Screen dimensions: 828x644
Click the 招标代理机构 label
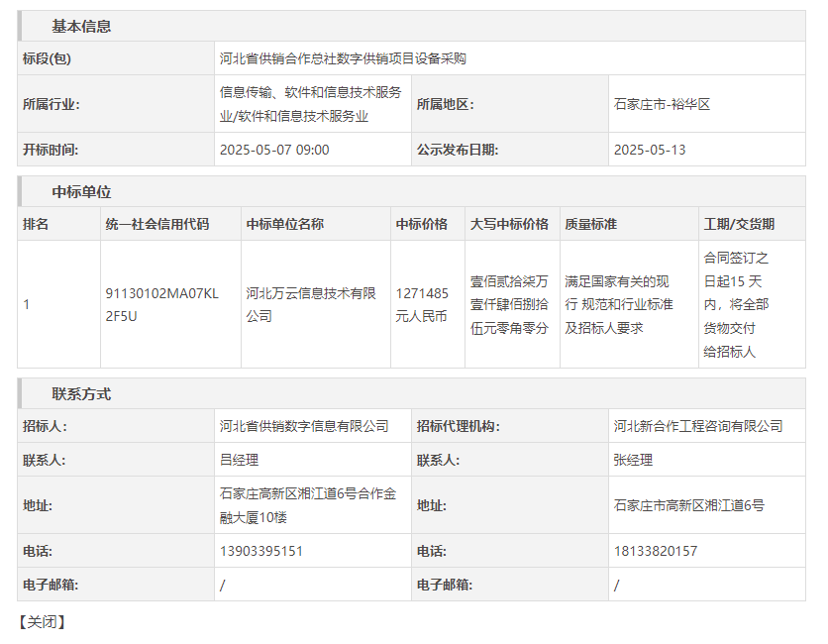[458, 426]
